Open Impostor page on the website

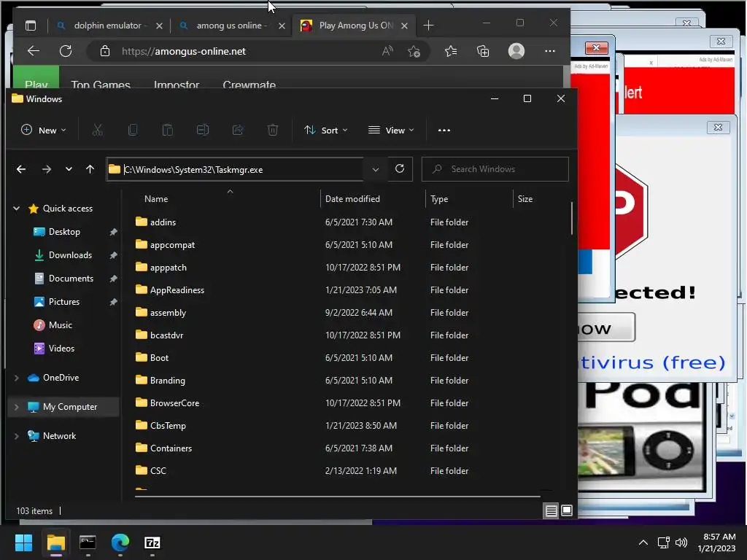pos(177,85)
